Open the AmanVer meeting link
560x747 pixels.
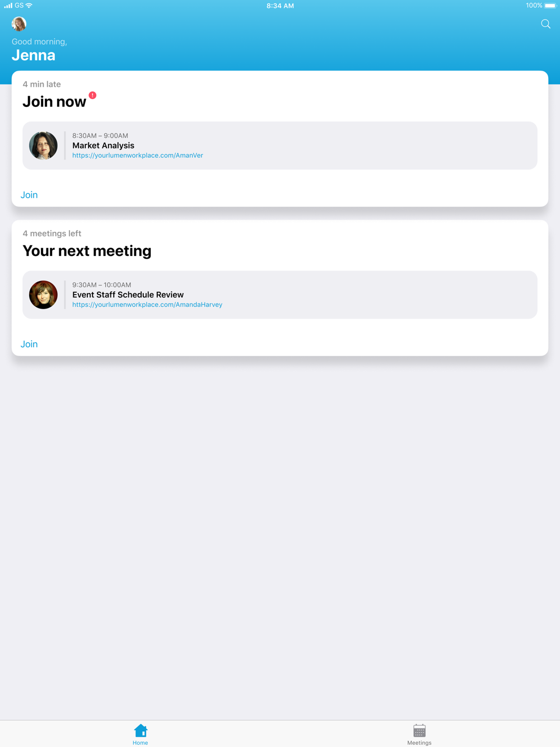pos(138,155)
